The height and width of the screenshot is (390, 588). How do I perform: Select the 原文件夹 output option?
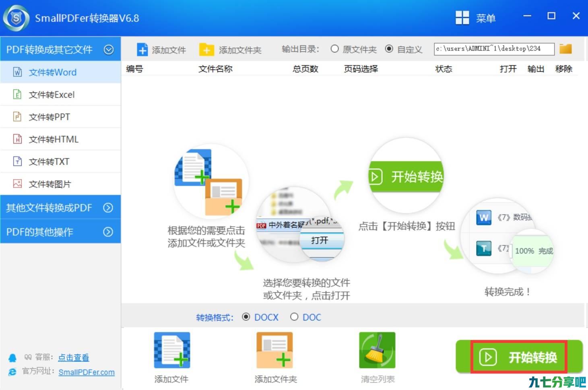[x=353, y=49]
